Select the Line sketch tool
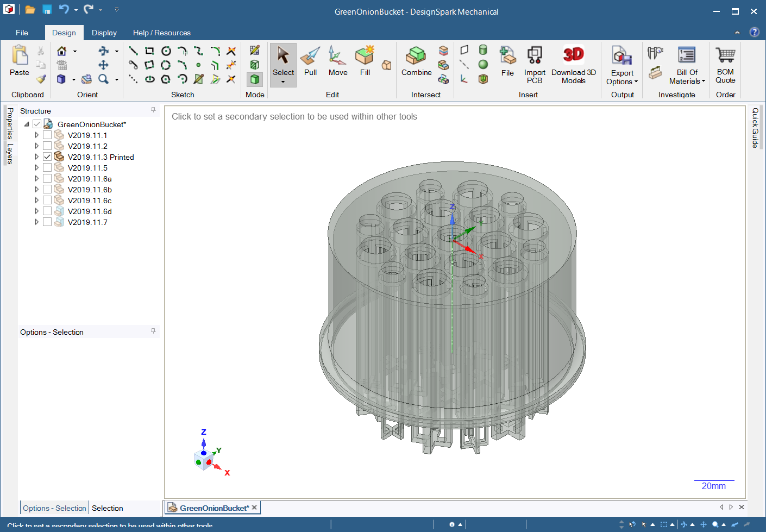Image resolution: width=766 pixels, height=532 pixels. click(133, 51)
